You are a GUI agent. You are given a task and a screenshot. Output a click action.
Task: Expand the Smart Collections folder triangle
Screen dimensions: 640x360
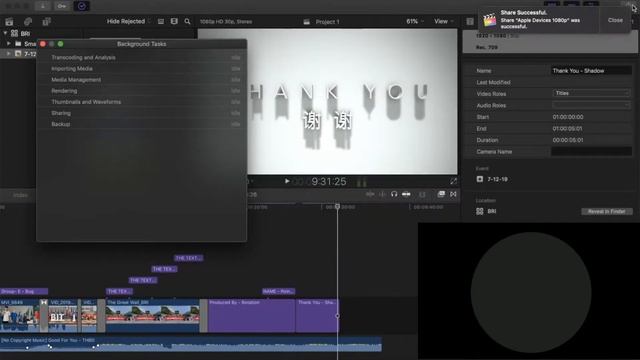9,43
